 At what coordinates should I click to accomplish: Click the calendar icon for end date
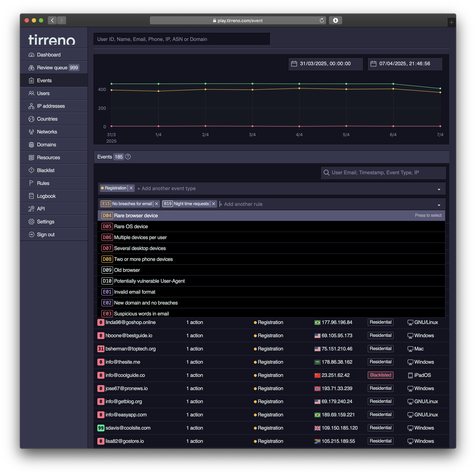pyautogui.click(x=373, y=64)
